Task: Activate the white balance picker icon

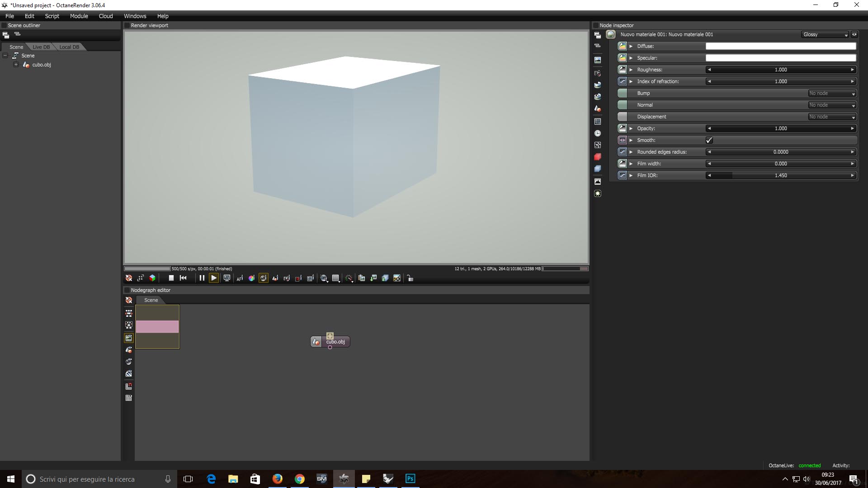Action: point(251,278)
